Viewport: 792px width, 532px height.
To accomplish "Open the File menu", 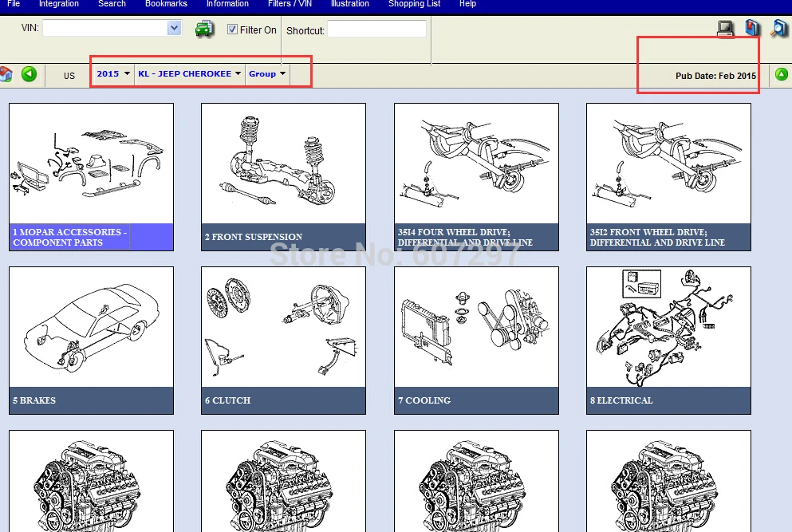I will click(x=14, y=4).
